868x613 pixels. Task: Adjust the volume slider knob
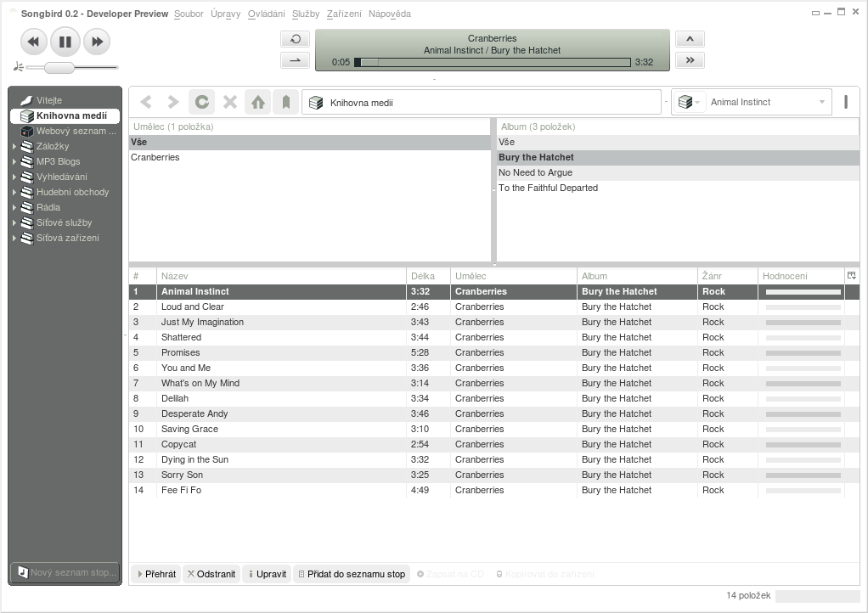point(59,67)
